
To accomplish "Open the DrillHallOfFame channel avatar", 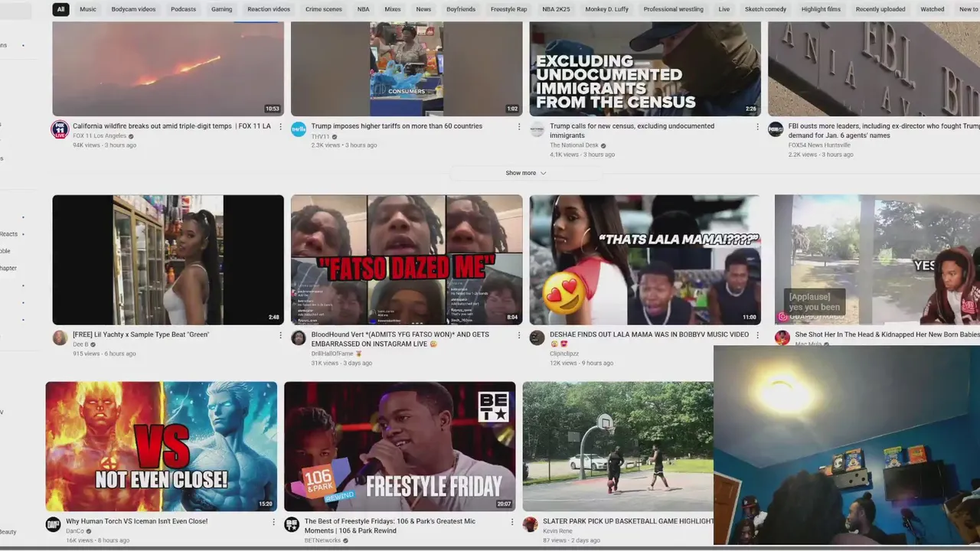I will click(x=299, y=338).
